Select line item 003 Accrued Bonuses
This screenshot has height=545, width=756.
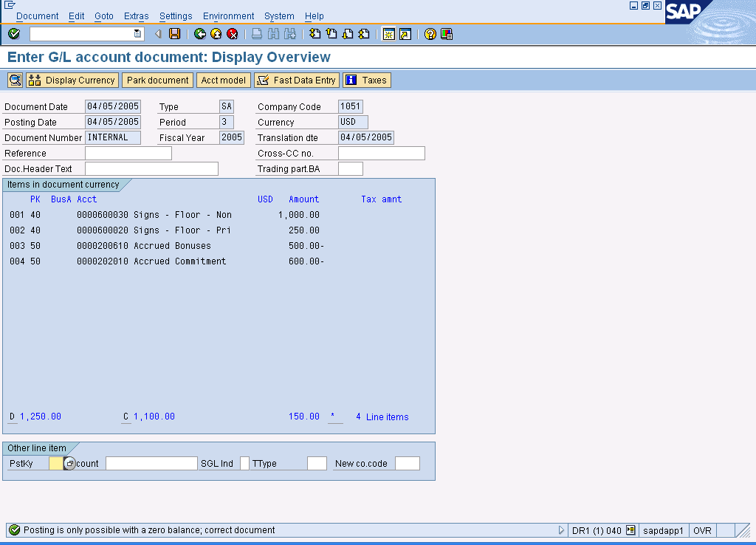pyautogui.click(x=166, y=245)
